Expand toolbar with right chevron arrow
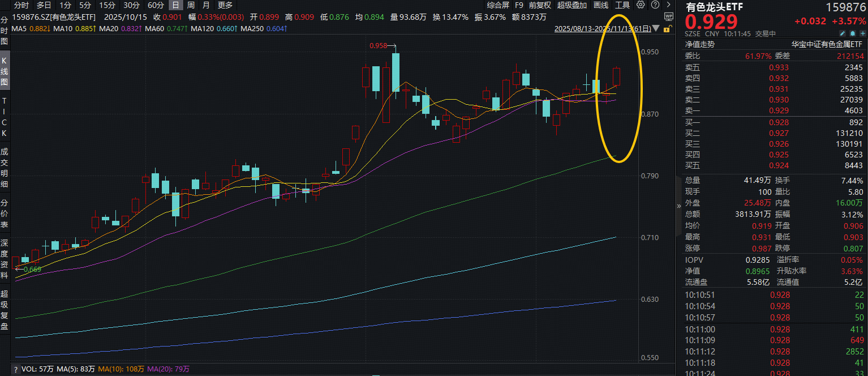 point(667,5)
